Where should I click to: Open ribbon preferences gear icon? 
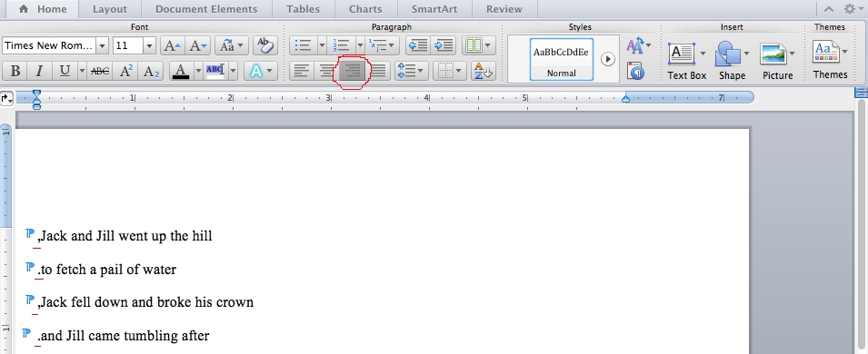coord(849,9)
